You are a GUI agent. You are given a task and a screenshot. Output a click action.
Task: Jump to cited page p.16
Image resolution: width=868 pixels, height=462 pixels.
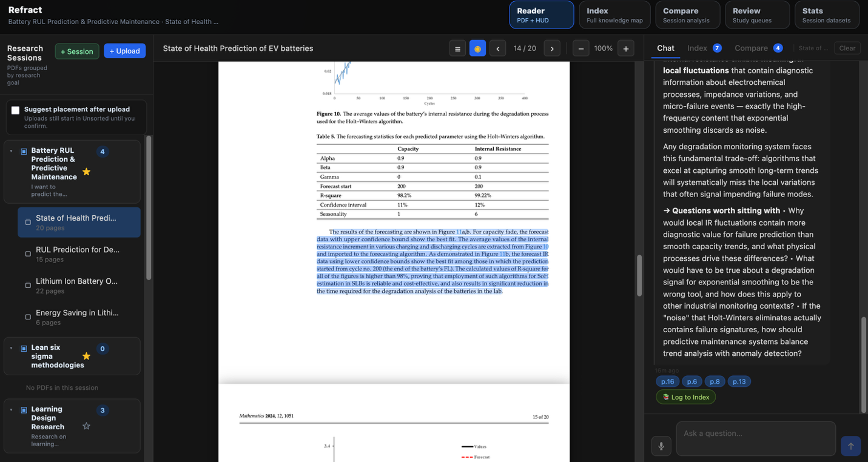click(668, 381)
